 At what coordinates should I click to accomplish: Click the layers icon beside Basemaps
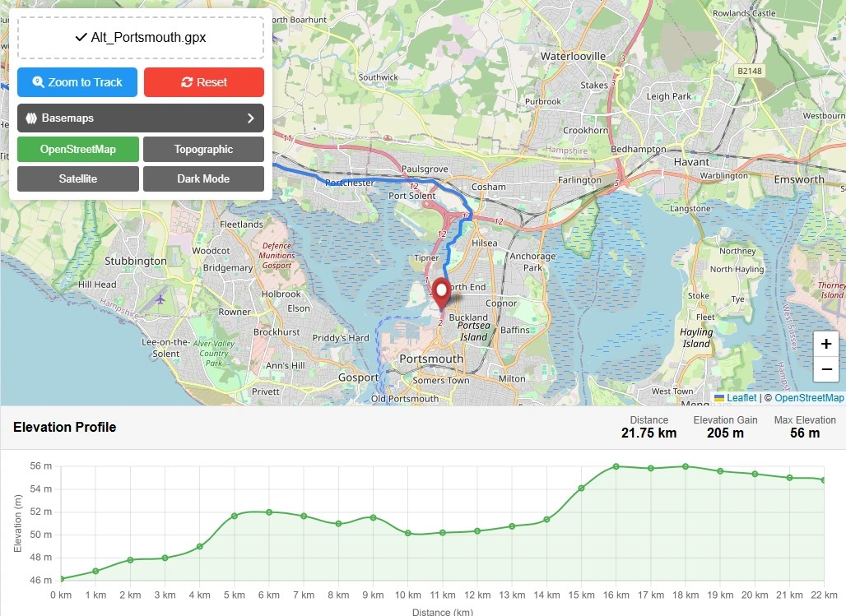tap(31, 118)
